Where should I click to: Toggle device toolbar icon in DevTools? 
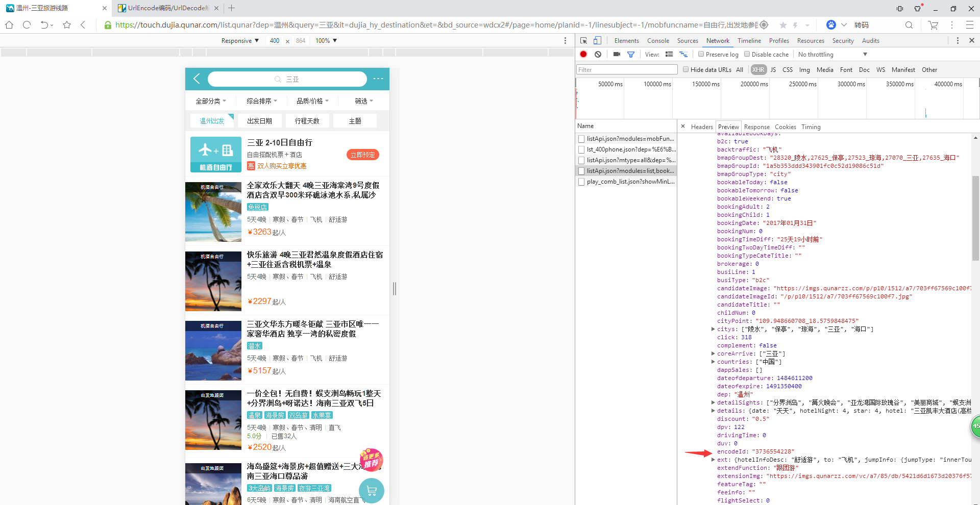point(597,40)
